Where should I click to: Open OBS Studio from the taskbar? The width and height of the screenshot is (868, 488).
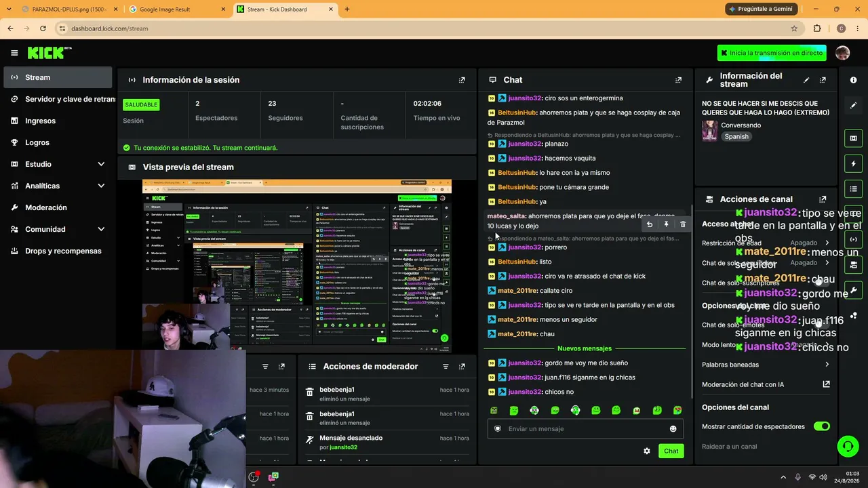tap(254, 477)
